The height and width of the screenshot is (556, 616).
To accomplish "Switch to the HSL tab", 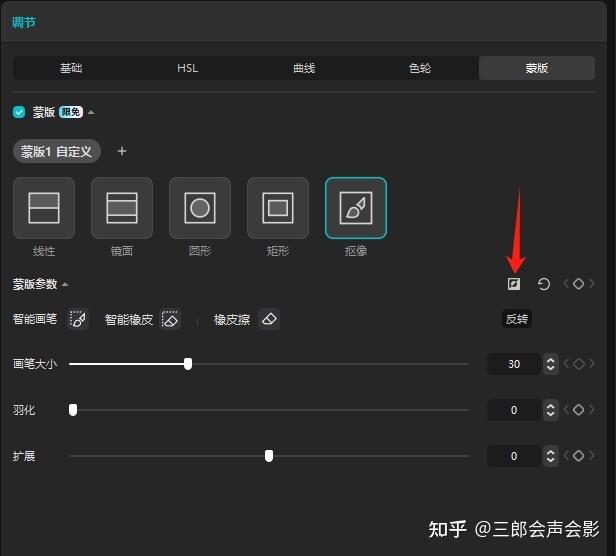I will [x=187, y=68].
